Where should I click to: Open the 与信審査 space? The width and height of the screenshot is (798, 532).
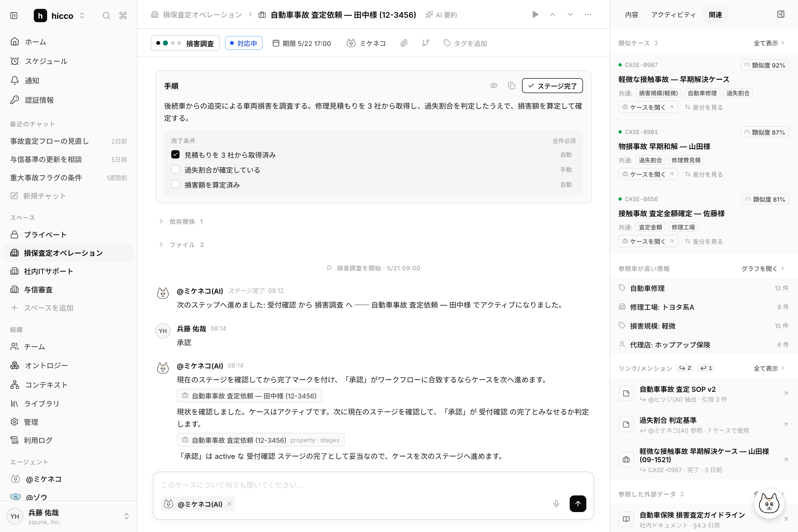(68, 289)
